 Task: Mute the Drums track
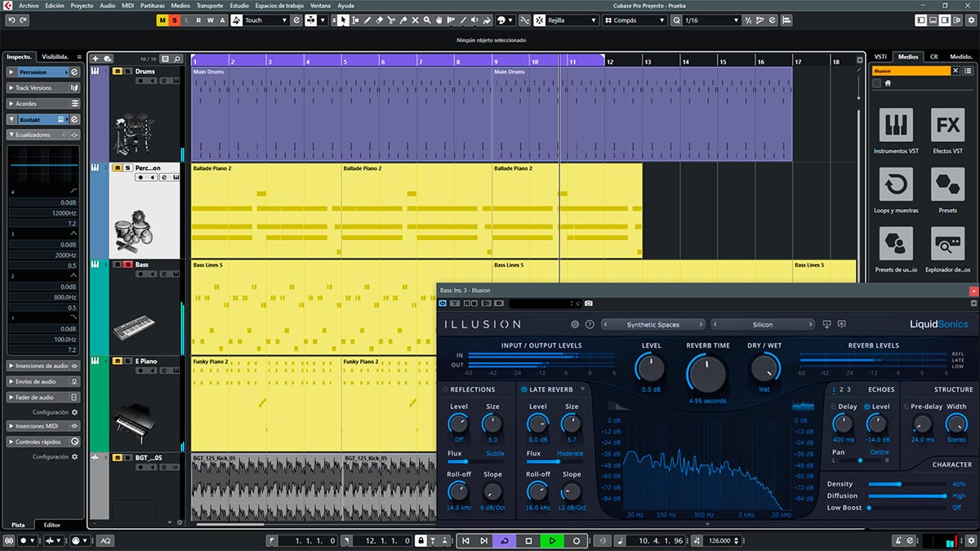pos(117,72)
